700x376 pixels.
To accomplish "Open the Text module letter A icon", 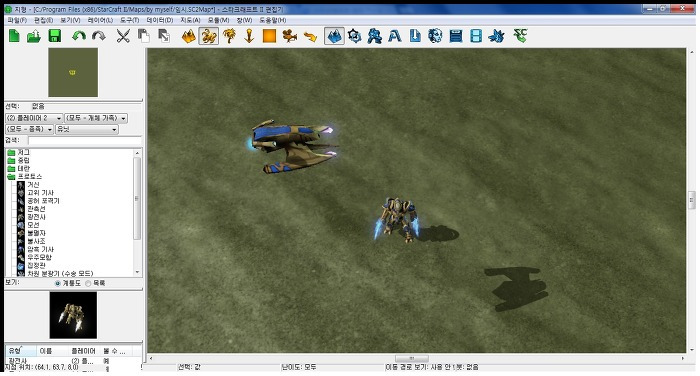I will pyautogui.click(x=395, y=36).
